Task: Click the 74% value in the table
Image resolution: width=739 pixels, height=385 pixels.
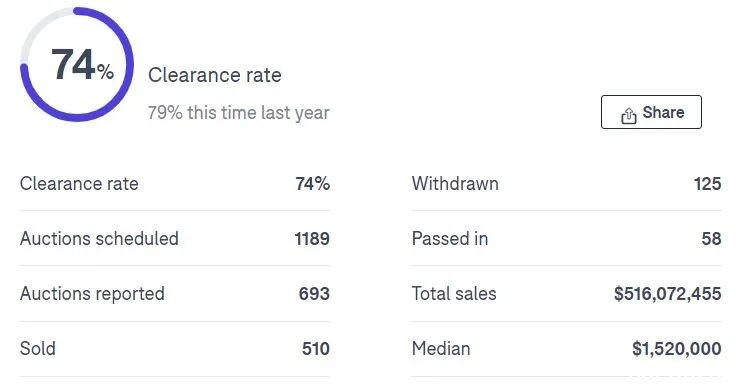Action: [312, 183]
